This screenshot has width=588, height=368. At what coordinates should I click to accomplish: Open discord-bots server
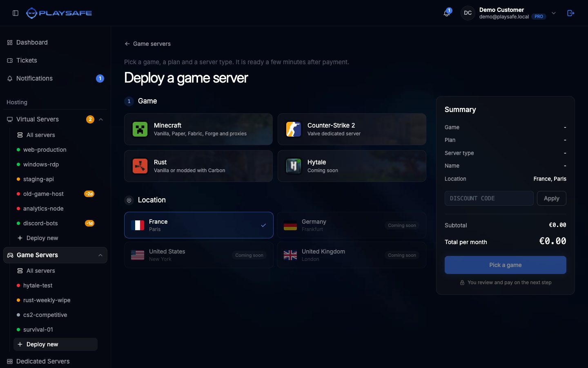(x=56, y=223)
